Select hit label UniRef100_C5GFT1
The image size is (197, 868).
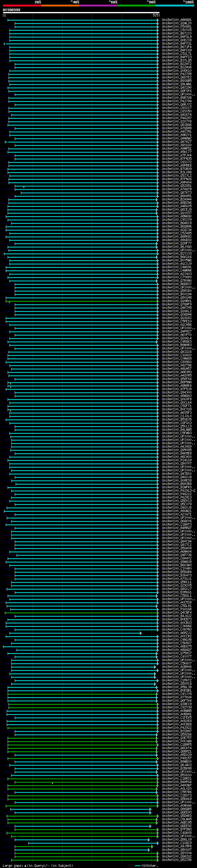click(176, 406)
